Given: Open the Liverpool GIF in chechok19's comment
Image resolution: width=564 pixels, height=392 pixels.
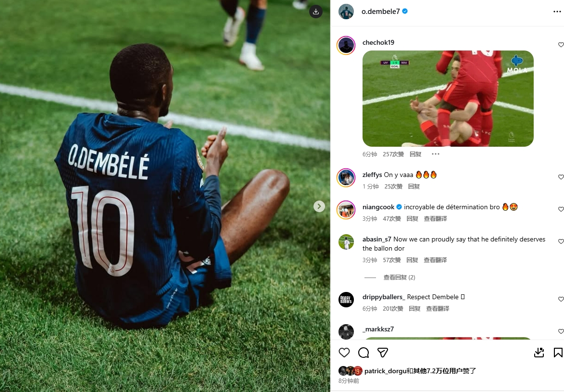Looking at the screenshot, I should pos(448,98).
